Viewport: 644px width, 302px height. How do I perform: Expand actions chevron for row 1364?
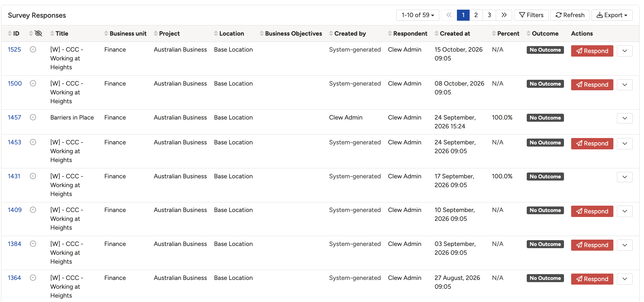(625, 279)
